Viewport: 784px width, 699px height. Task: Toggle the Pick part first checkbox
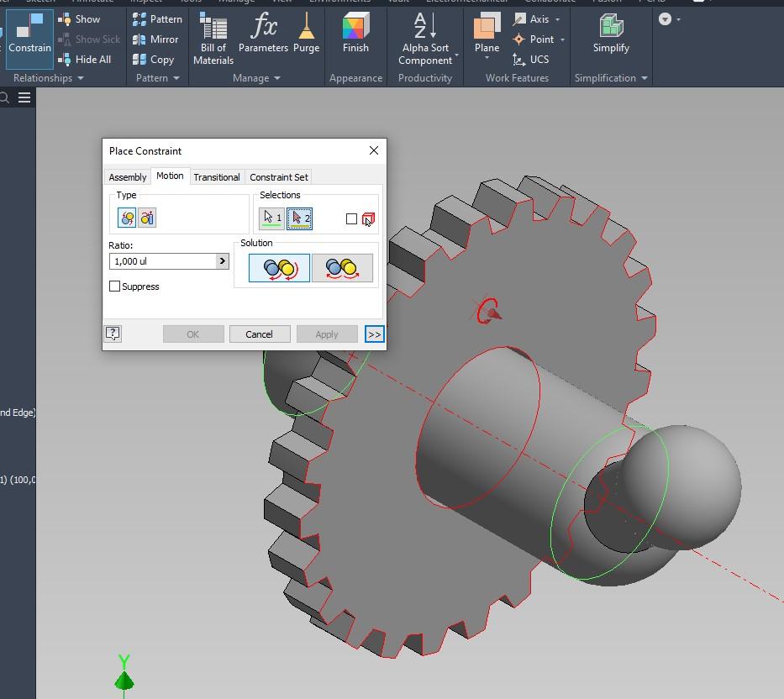pyautogui.click(x=351, y=219)
